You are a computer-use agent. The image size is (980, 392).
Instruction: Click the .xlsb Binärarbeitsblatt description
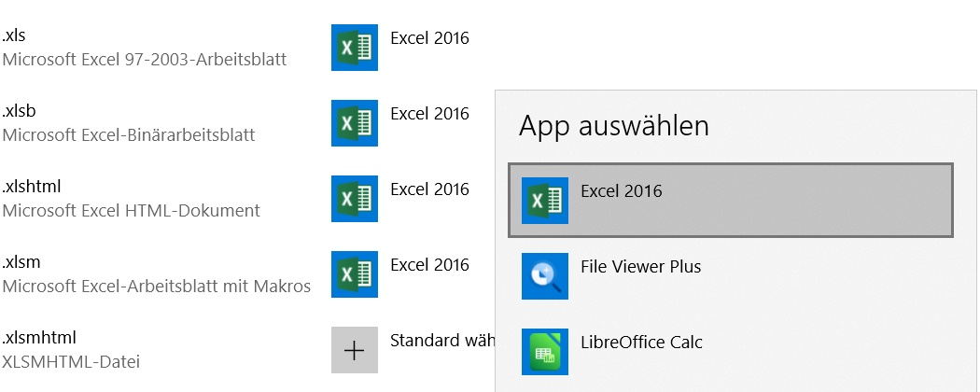[x=129, y=135]
